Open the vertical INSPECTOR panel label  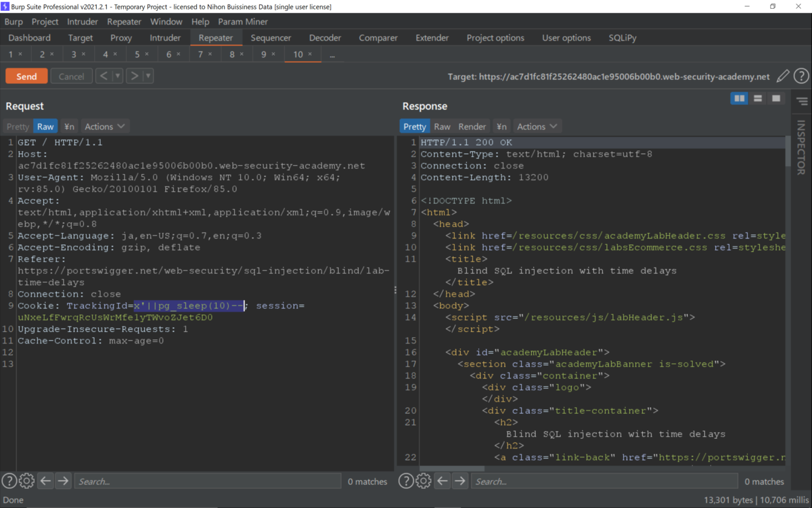click(802, 148)
